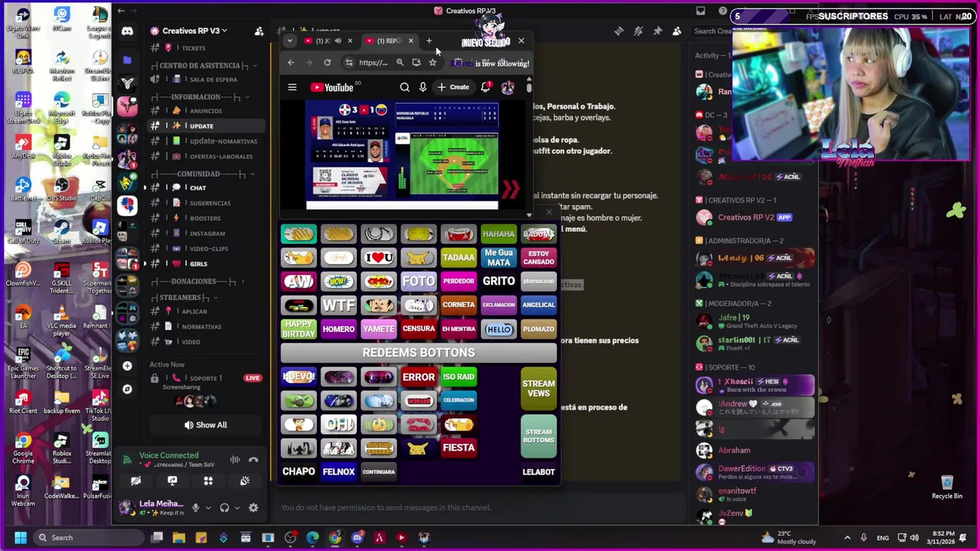Click the CENSURA button
The image size is (980, 551).
point(419,328)
